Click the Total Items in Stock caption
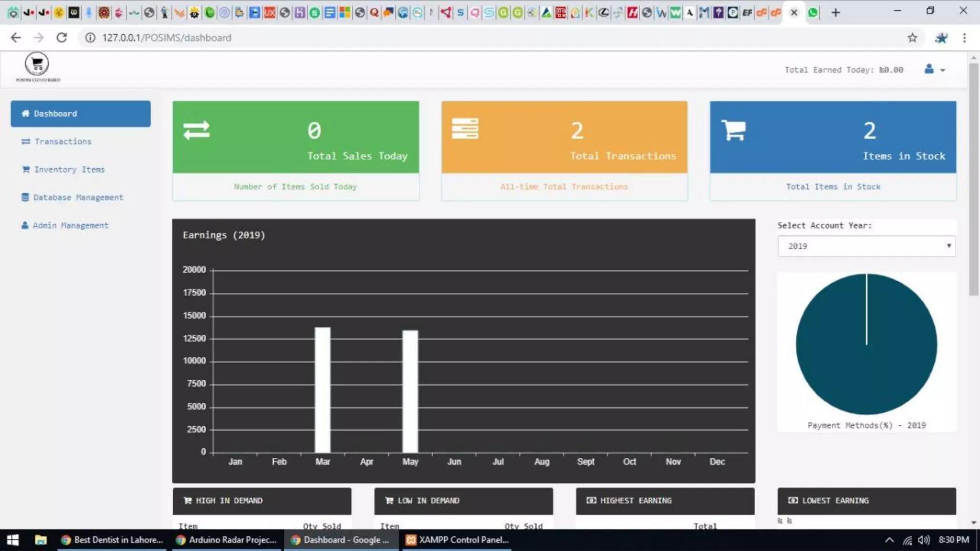The image size is (980, 551). pyautogui.click(x=833, y=187)
